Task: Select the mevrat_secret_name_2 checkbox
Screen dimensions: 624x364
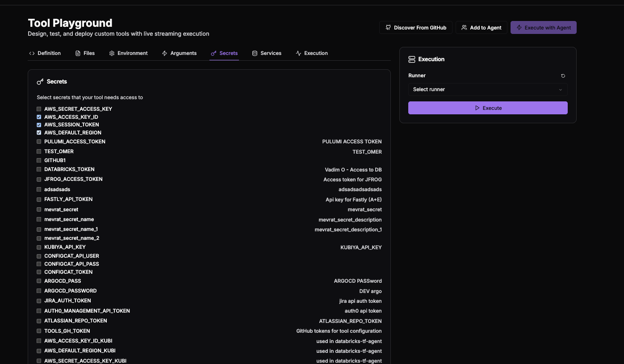Action: 39,238
